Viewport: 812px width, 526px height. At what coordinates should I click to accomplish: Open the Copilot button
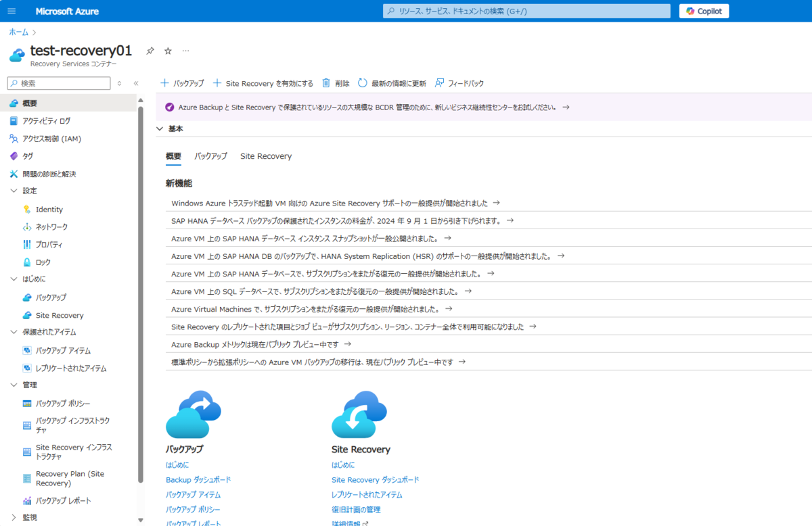[704, 11]
